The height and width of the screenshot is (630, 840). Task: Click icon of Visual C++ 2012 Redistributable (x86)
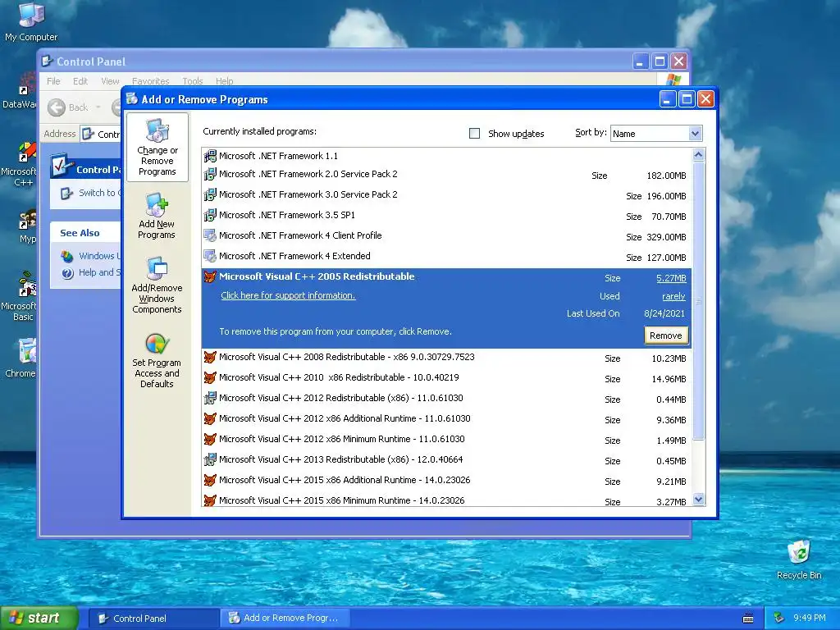tap(210, 398)
